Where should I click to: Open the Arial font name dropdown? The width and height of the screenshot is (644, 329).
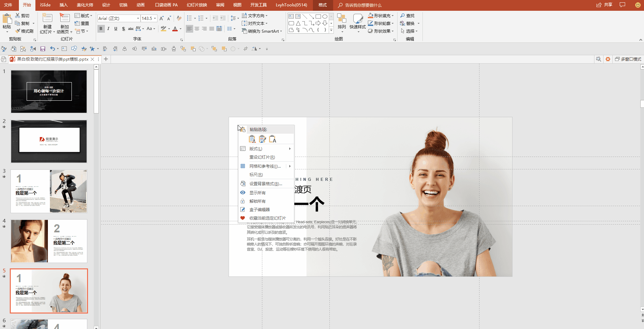[138, 19]
